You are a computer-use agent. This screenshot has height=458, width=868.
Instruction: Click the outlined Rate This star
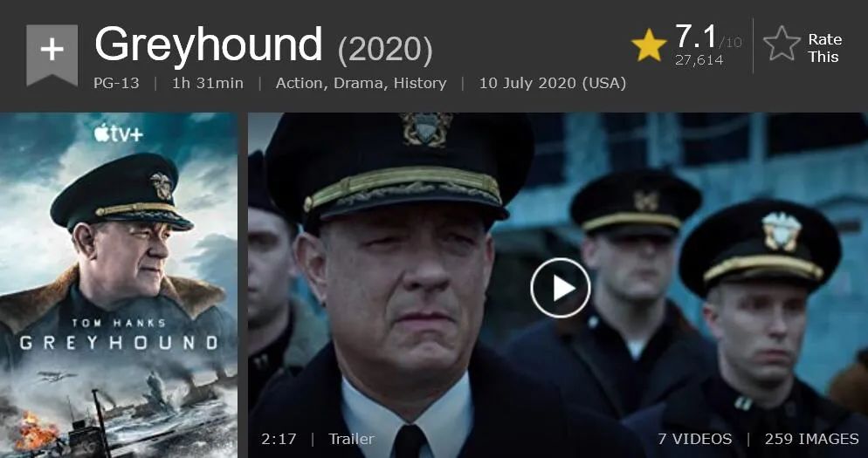click(x=782, y=43)
